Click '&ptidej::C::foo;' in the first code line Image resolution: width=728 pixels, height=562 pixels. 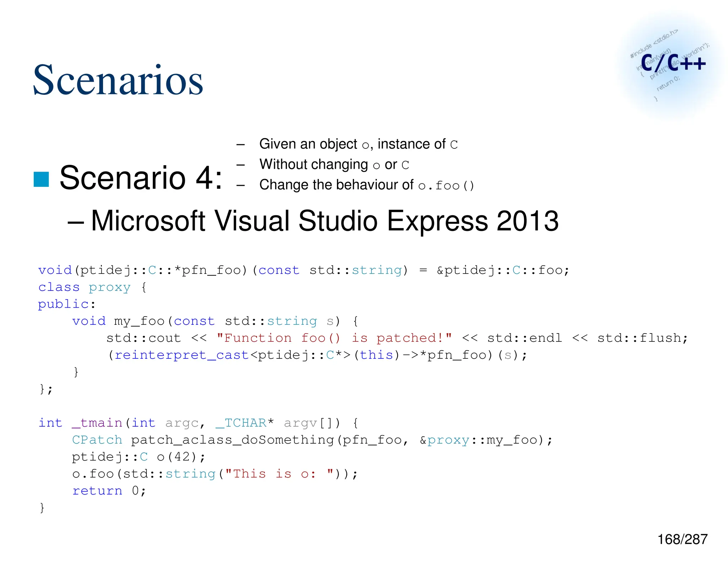coord(503,270)
